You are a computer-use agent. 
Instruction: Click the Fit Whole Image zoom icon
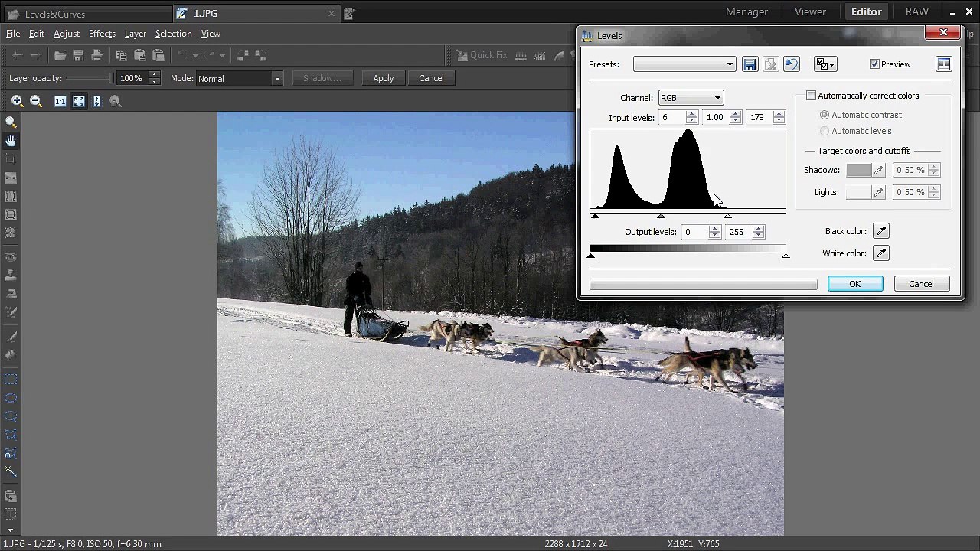point(78,101)
